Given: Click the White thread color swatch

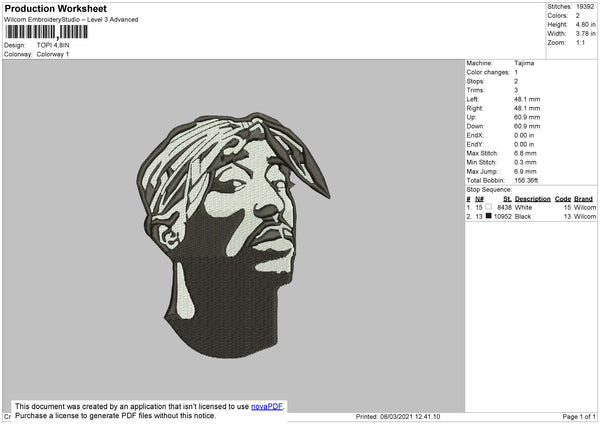Looking at the screenshot, I should (x=488, y=207).
